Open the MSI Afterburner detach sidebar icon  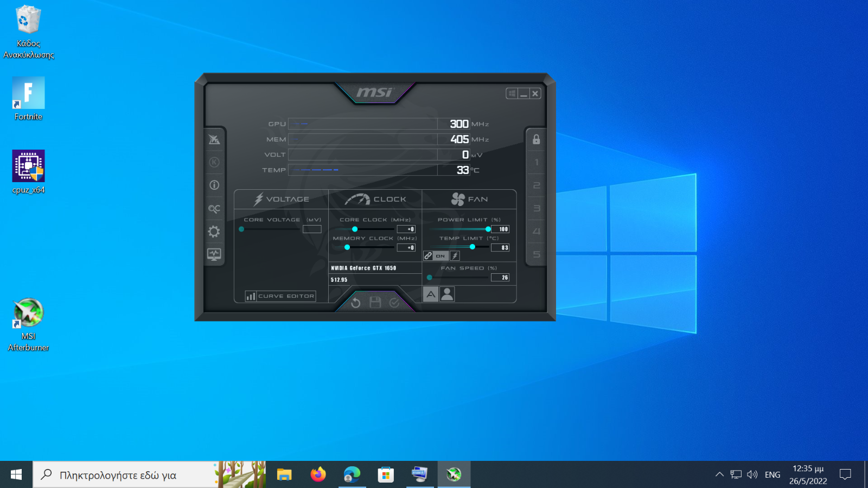coord(214,139)
